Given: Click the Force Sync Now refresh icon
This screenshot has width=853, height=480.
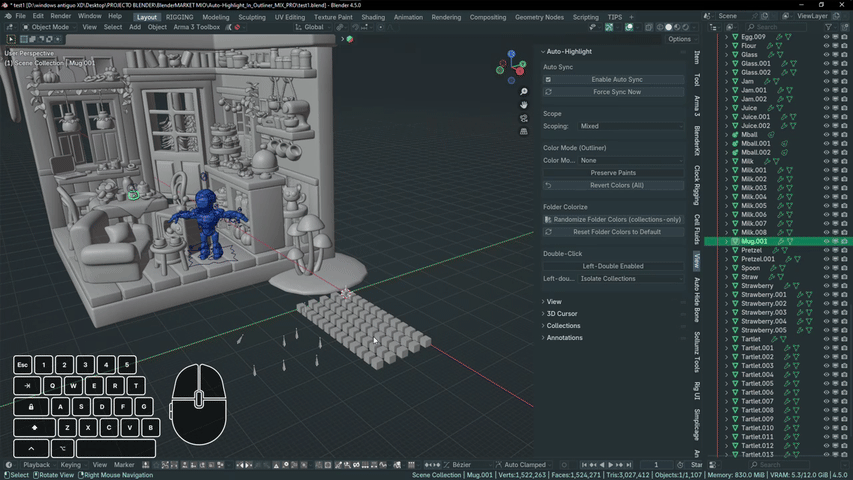Looking at the screenshot, I should tap(548, 92).
